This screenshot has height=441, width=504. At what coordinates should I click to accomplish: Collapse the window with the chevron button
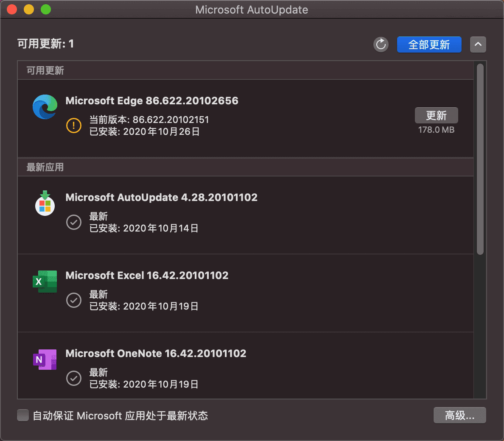[x=478, y=44]
